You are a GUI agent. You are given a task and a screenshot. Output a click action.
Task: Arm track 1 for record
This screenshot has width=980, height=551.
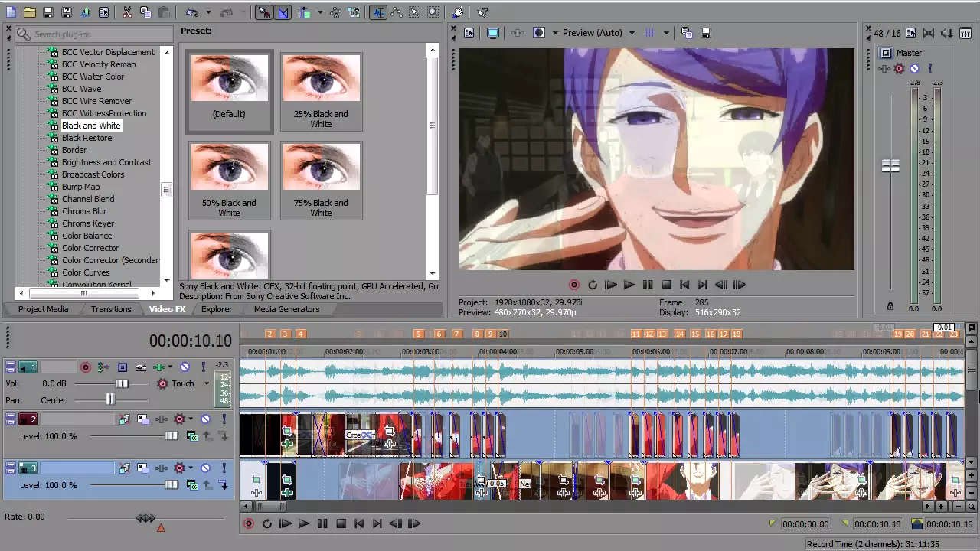(86, 367)
